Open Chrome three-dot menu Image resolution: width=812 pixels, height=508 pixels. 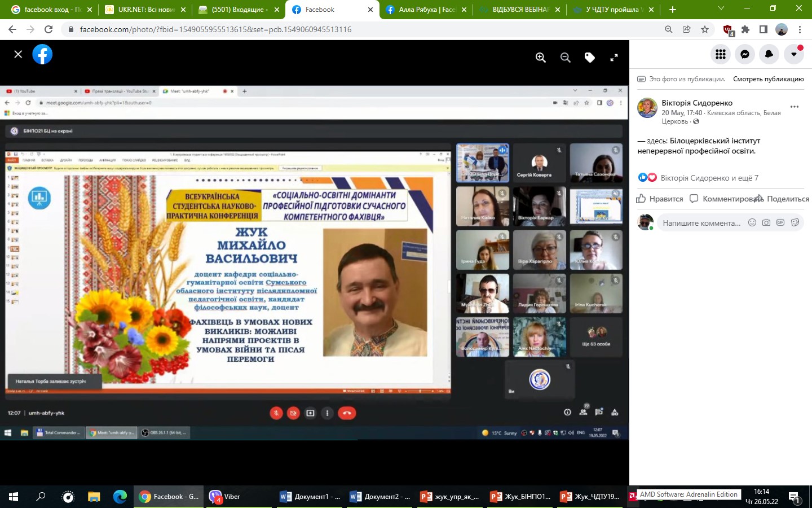tap(800, 29)
